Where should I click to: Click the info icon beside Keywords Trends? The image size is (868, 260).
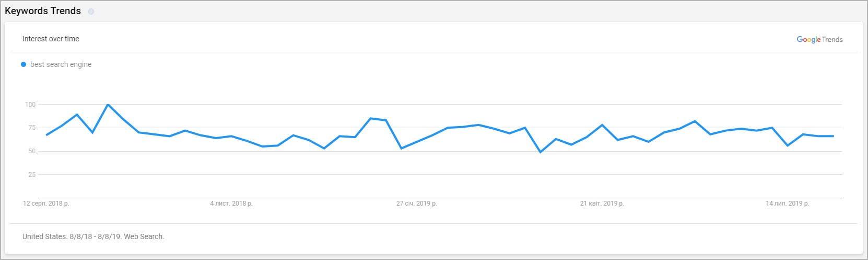tap(91, 12)
